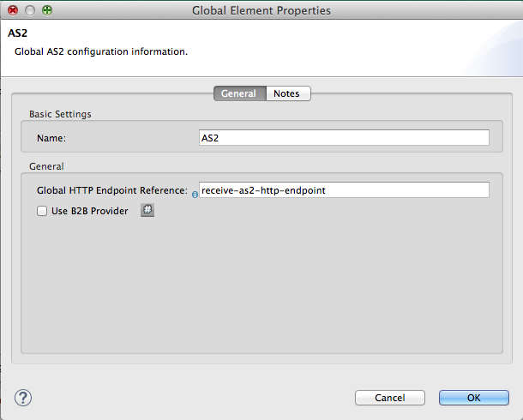Click the Global HTTP Endpoint Reference label

pyautogui.click(x=111, y=190)
